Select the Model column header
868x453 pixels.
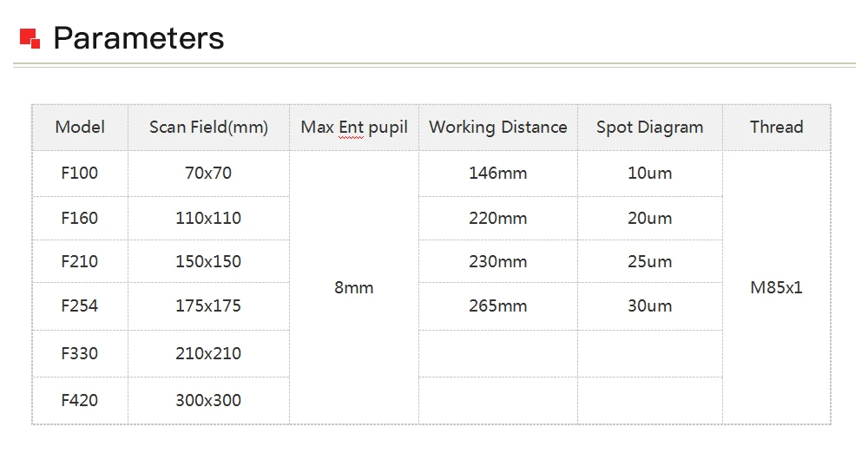pos(80,128)
